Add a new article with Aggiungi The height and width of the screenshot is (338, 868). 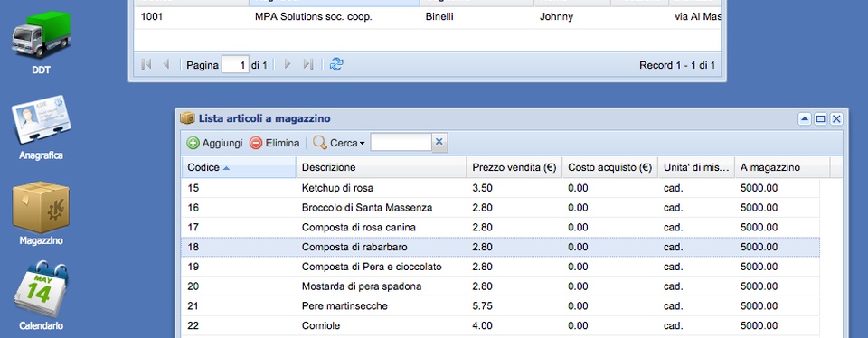click(215, 144)
